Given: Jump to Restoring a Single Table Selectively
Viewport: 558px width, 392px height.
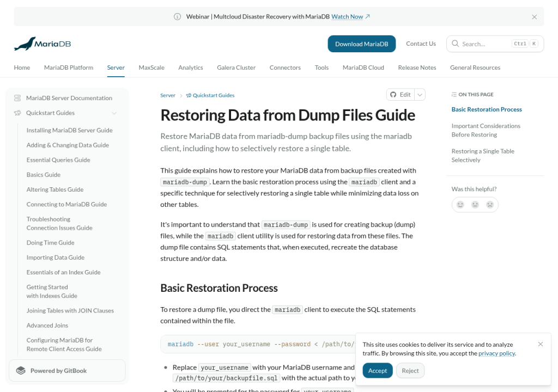Looking at the screenshot, I should tap(483, 156).
